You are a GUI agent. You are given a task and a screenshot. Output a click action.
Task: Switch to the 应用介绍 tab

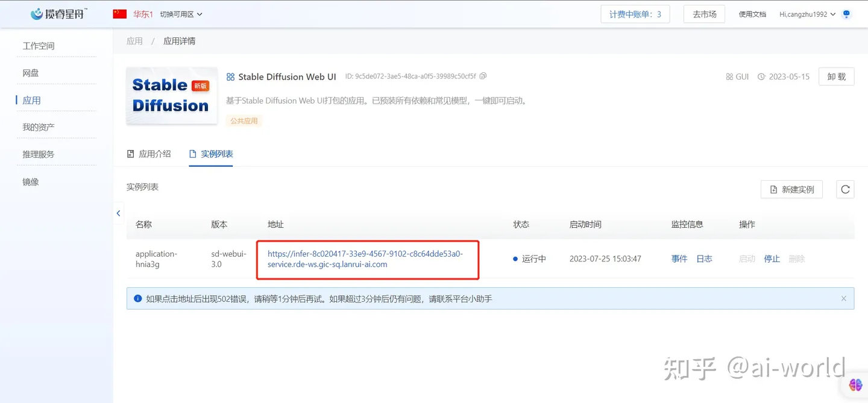click(x=149, y=154)
